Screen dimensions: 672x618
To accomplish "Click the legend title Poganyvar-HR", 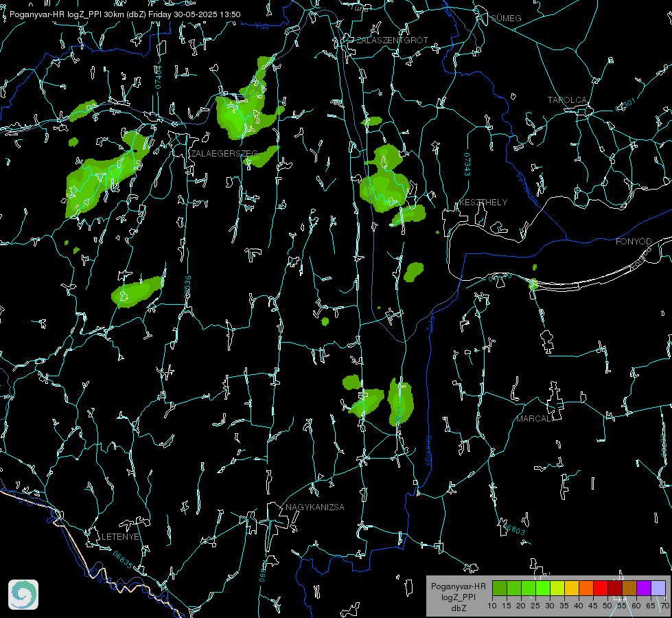I will 458,586.
